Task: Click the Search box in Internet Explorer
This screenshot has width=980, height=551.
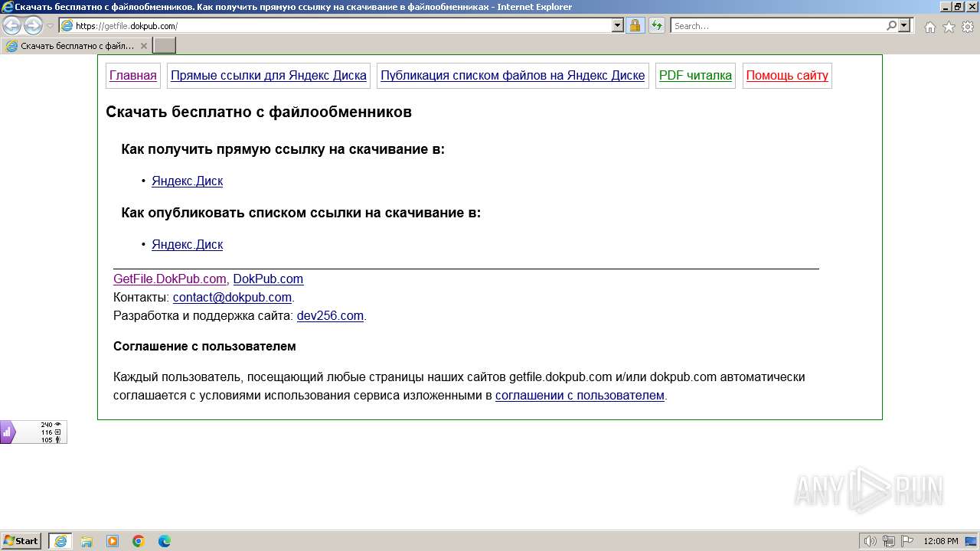Action: pyautogui.click(x=778, y=25)
